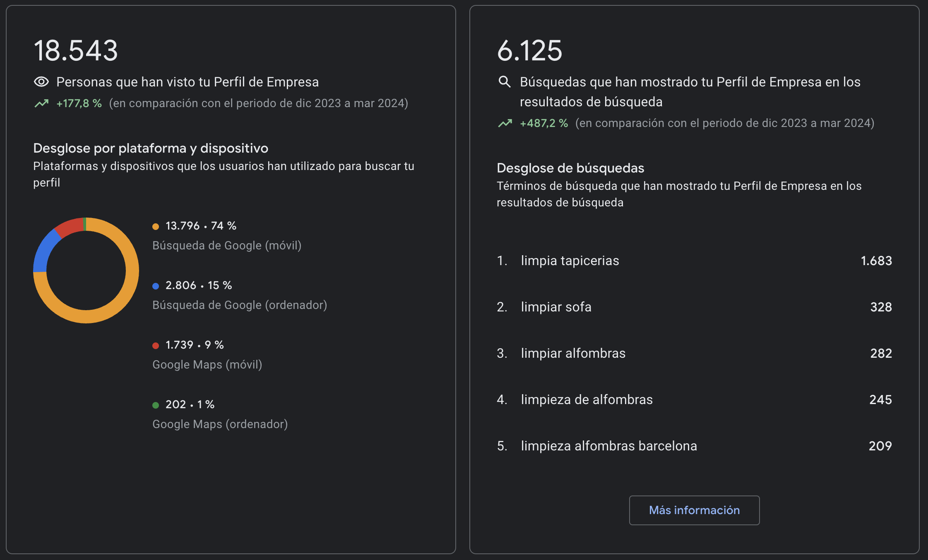Click the eye icon beside profile views
Image resolution: width=928 pixels, height=560 pixels.
coord(41,82)
